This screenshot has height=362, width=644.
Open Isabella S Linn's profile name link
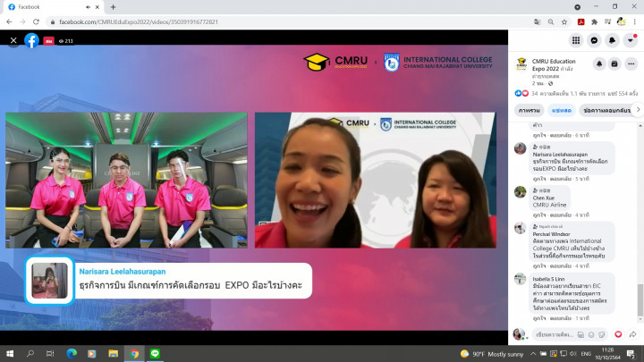pyautogui.click(x=548, y=279)
